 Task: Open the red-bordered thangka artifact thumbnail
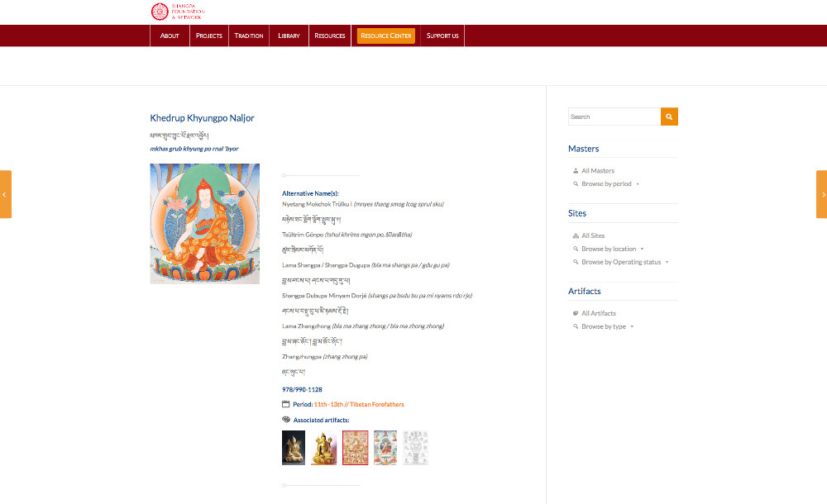pos(356,448)
